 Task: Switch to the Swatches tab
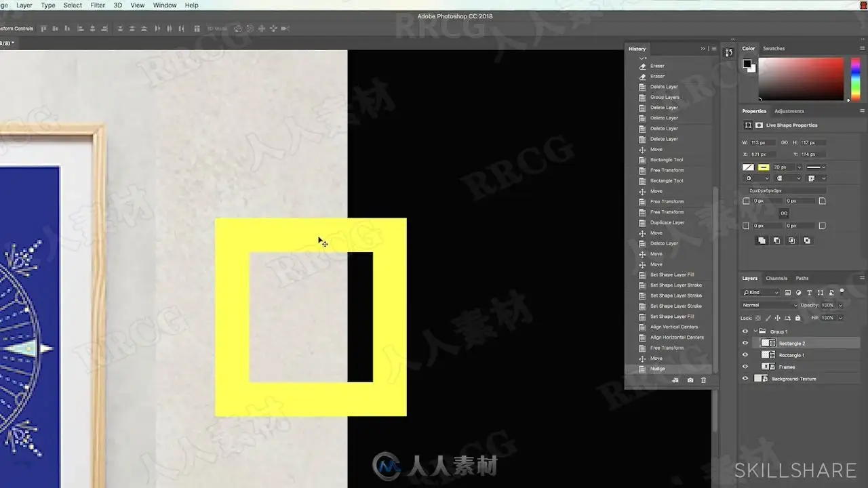(774, 49)
